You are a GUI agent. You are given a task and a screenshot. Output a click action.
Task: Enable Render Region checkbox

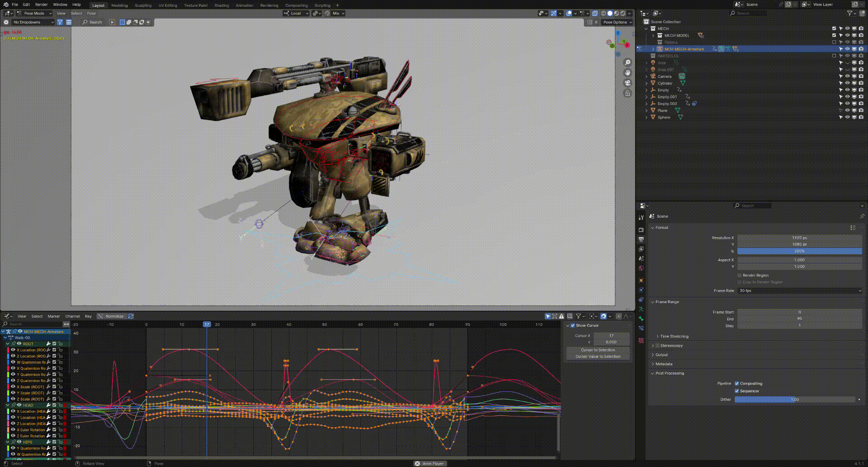pos(740,275)
